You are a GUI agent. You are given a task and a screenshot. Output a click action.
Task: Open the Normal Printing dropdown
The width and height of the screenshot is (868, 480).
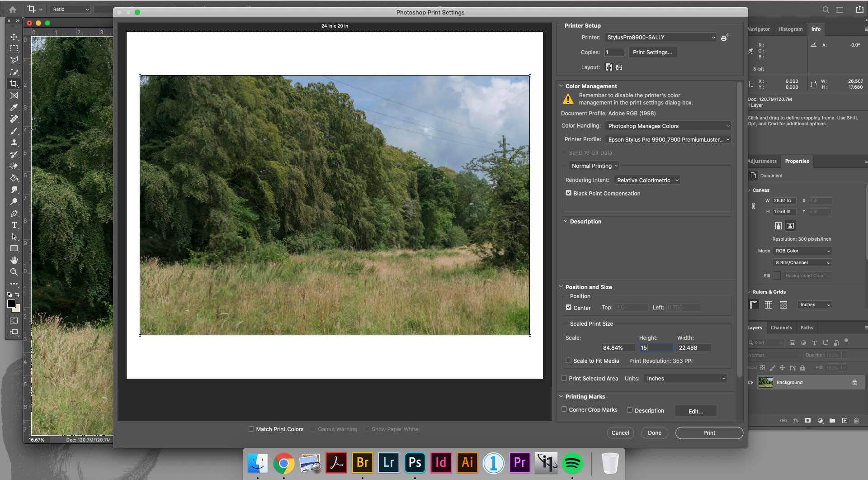594,166
